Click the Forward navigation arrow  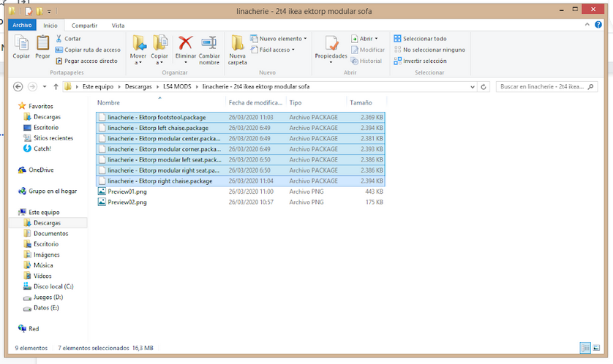(32, 87)
